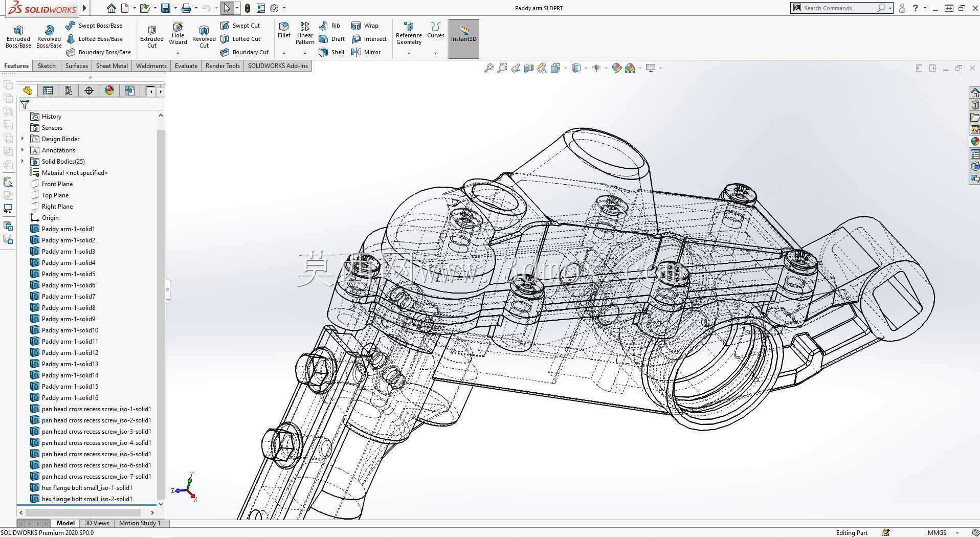Click the Wrap tool
Image resolution: width=980 pixels, height=538 pixels.
[365, 26]
